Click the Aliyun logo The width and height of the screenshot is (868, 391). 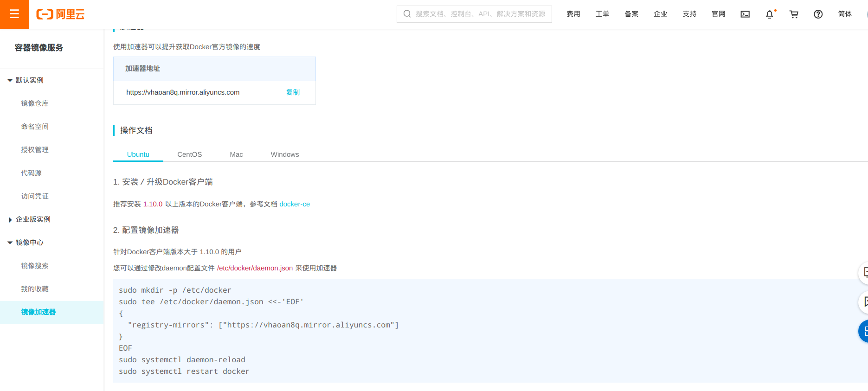pos(60,14)
